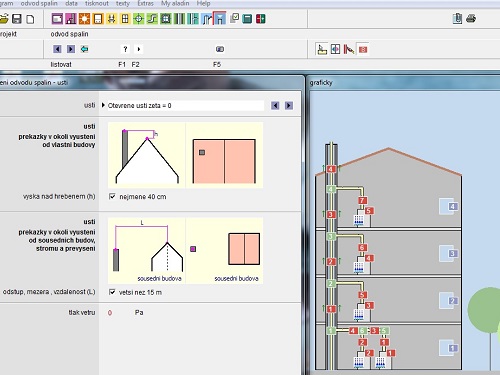This screenshot has height=375, width=500.
Task: Select the pink building stairs icon
Action: click(x=71, y=19)
